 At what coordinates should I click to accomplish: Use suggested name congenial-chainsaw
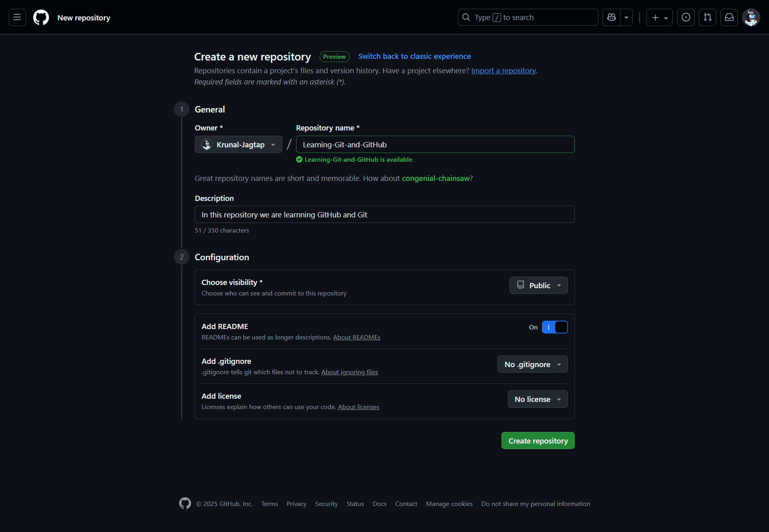(x=435, y=179)
